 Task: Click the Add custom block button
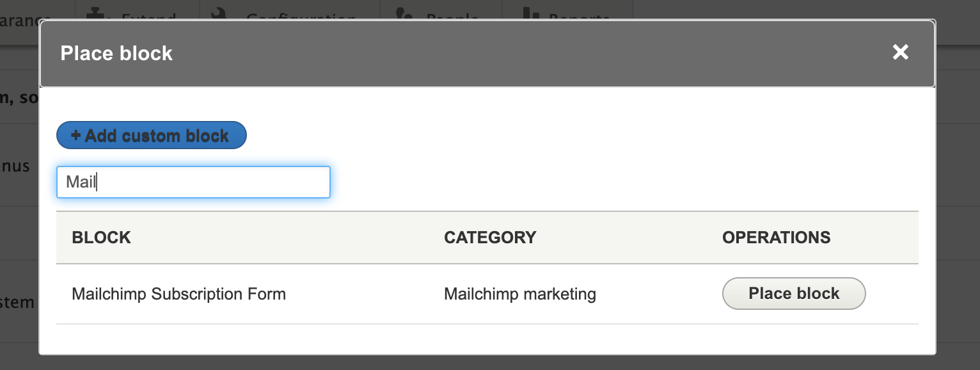(151, 135)
